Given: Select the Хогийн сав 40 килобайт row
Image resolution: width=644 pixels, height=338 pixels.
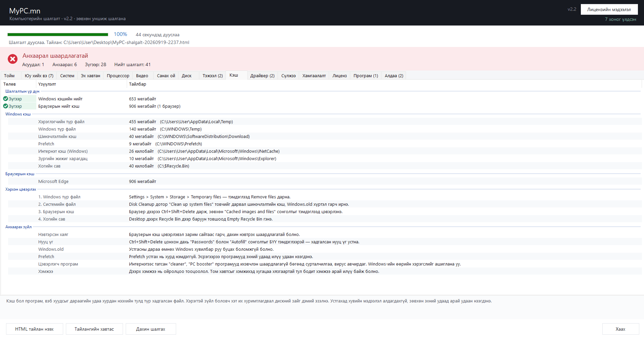Looking at the screenshot, I should click(325, 166).
